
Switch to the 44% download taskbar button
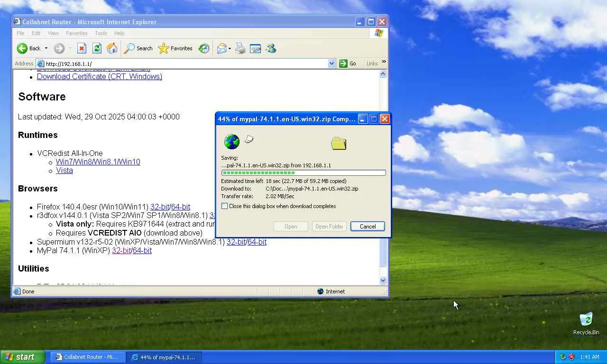coord(164,357)
